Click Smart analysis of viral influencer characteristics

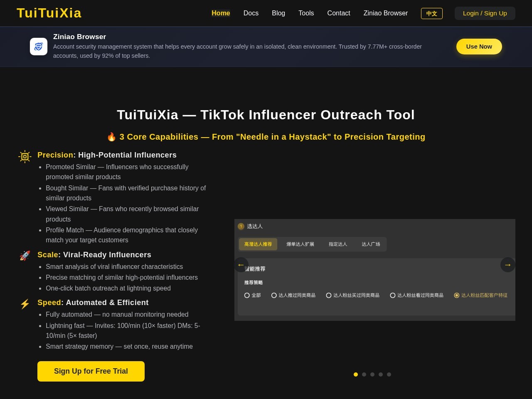pos(114,266)
